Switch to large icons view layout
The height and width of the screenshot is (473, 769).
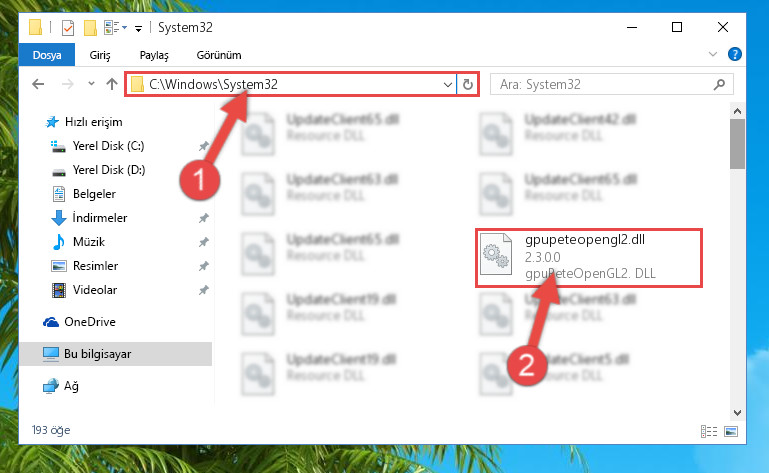point(731,431)
